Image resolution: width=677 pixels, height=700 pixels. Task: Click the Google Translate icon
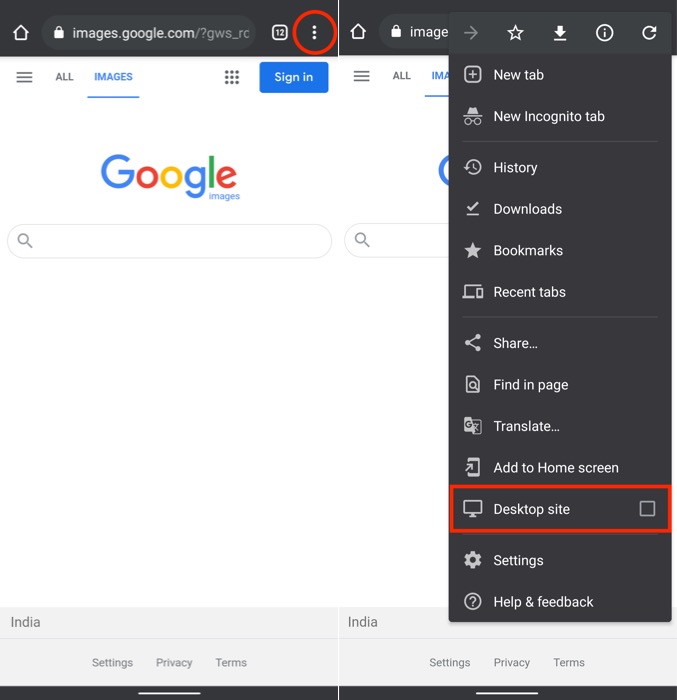click(x=472, y=426)
